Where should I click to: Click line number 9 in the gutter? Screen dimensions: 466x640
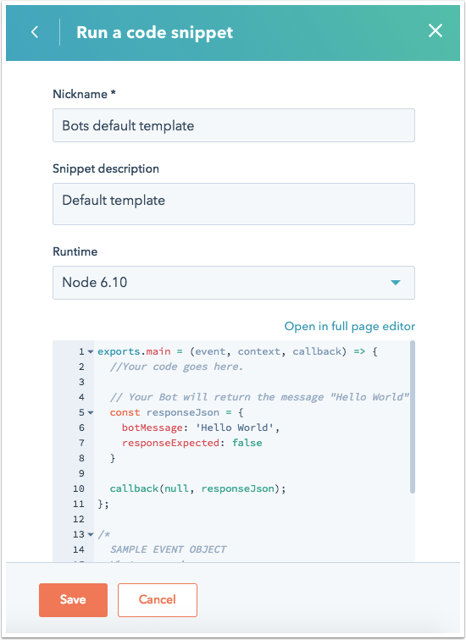click(x=82, y=473)
